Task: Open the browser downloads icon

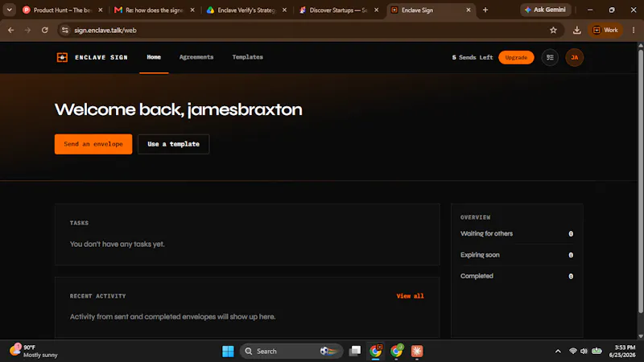Action: pyautogui.click(x=576, y=30)
